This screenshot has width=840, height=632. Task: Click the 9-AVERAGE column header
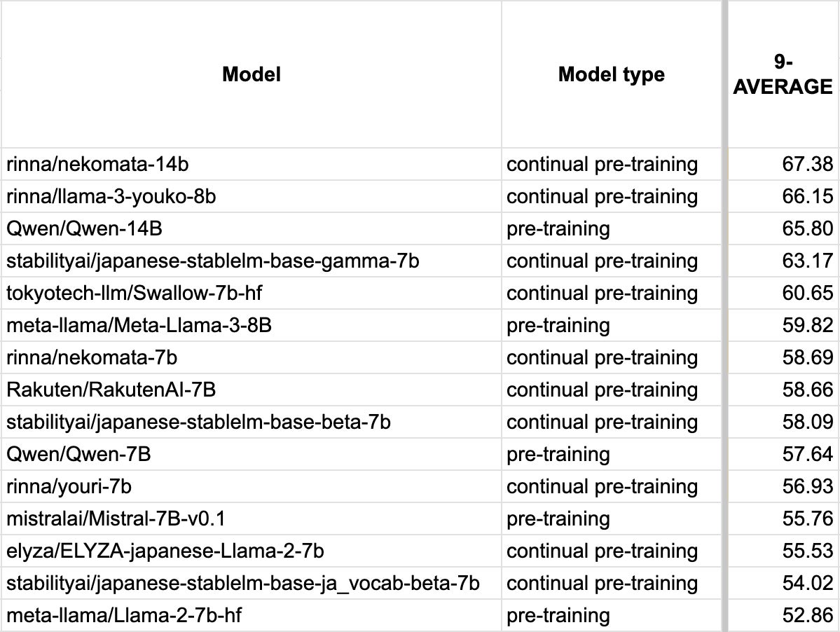pyautogui.click(x=783, y=74)
